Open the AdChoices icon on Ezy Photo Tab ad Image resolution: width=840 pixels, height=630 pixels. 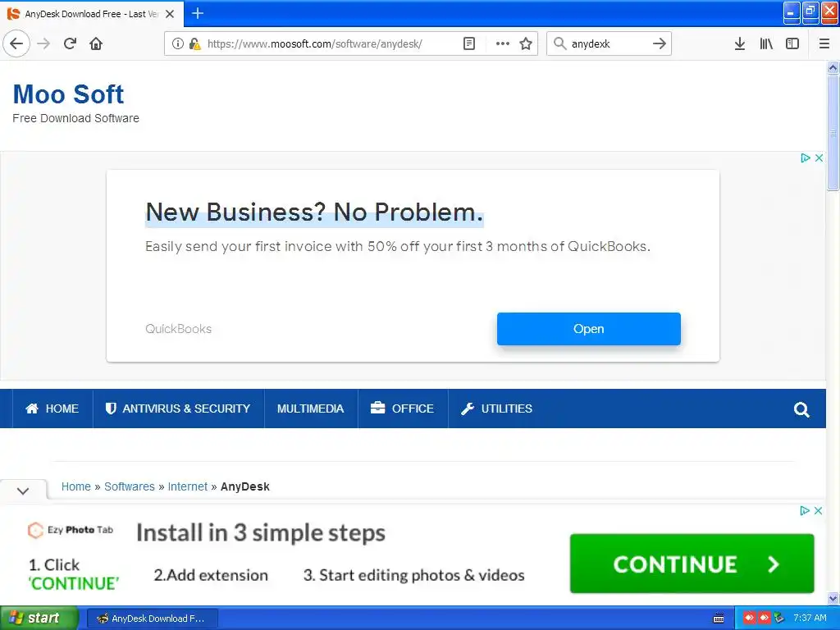click(x=804, y=510)
